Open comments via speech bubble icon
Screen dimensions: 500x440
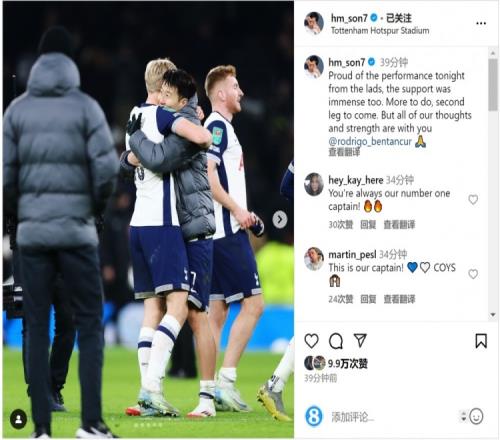pos(336,341)
